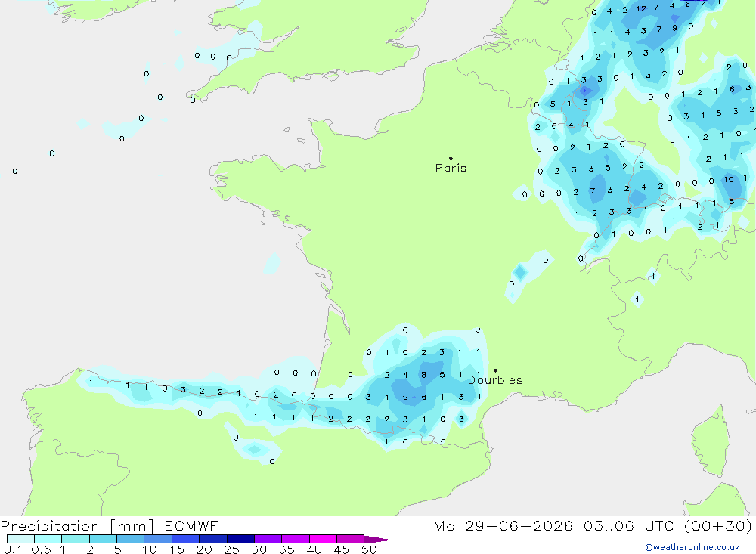Click the forecast date 'Mo 29-06-2026'
This screenshot has height=554, width=756.
pos(503,525)
